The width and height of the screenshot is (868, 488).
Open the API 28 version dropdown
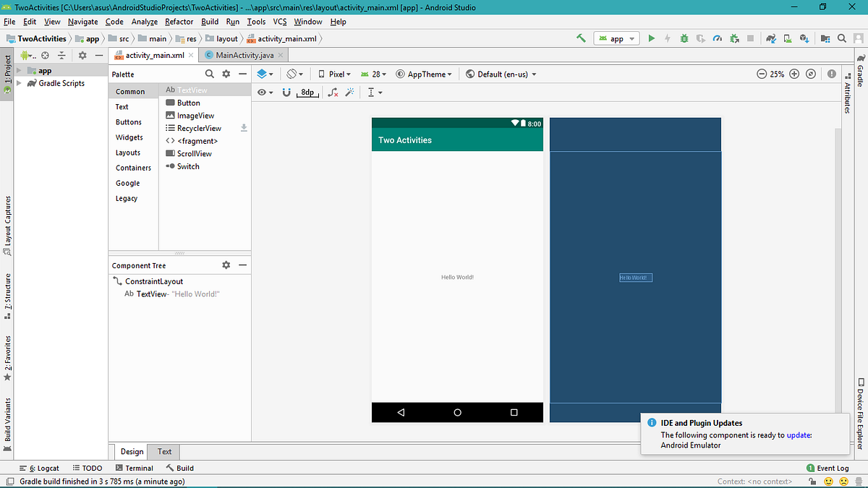pos(375,74)
